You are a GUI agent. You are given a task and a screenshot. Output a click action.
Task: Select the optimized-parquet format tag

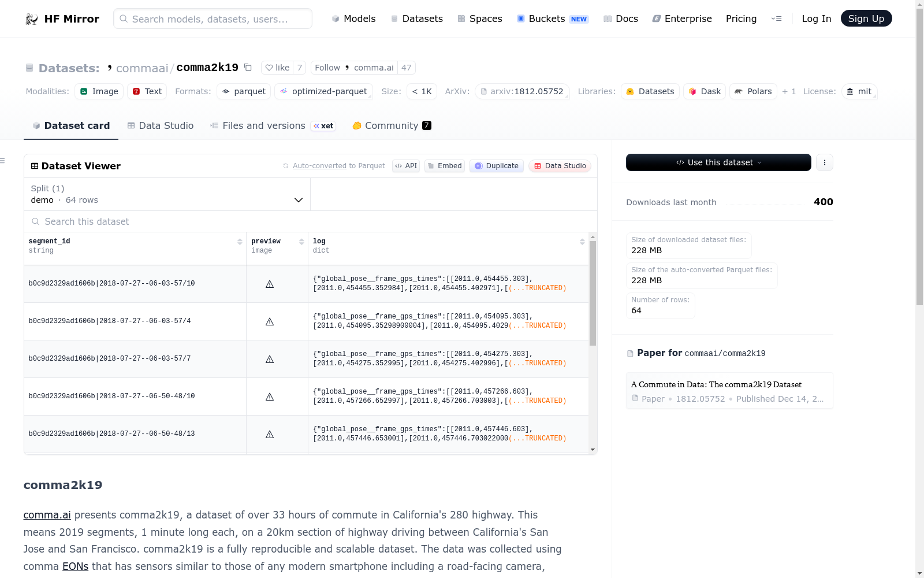(x=323, y=91)
